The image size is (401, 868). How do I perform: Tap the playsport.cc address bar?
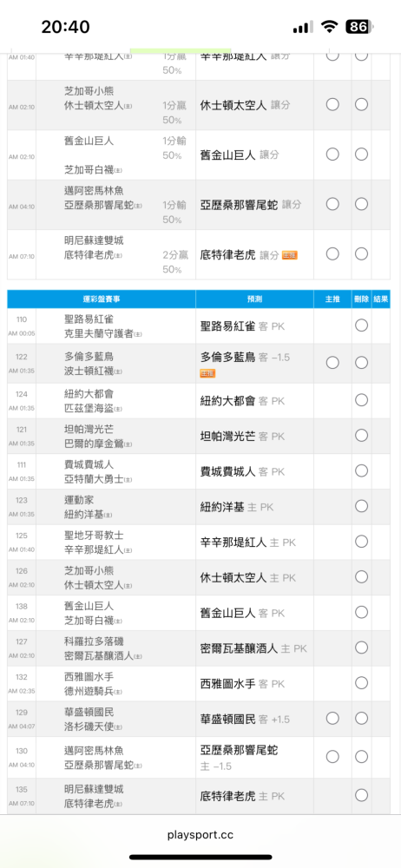[200, 835]
